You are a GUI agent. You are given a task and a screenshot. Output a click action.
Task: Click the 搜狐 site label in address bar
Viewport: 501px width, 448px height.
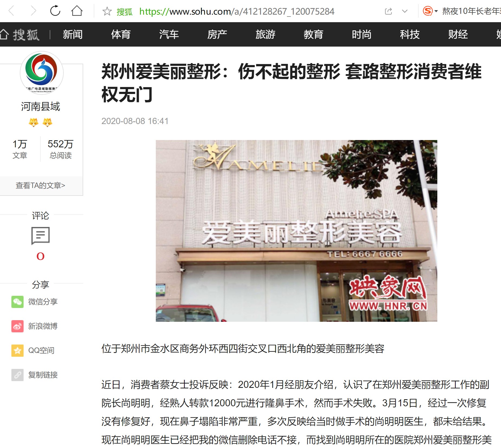pyautogui.click(x=125, y=12)
